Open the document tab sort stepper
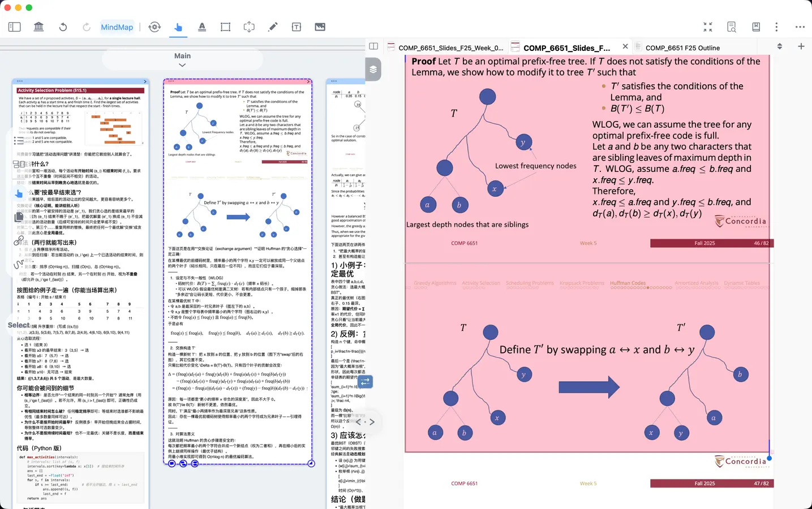 coord(779,46)
